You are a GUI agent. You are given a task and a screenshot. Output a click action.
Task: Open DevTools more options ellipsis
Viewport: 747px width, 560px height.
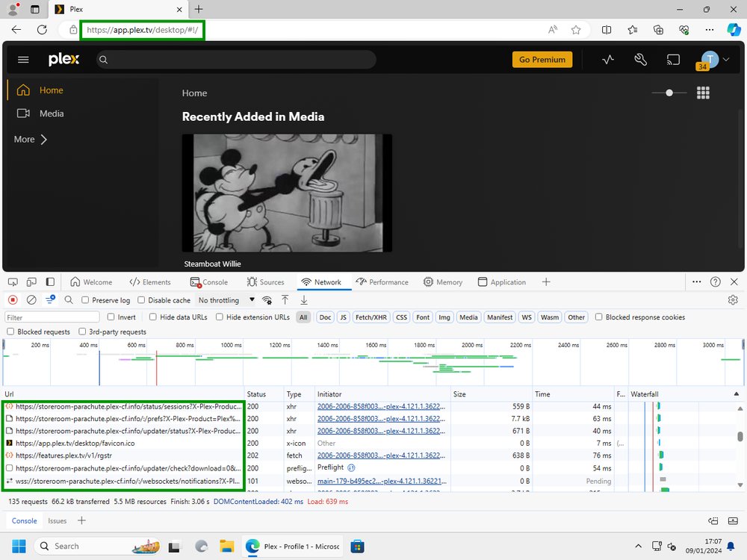(696, 282)
